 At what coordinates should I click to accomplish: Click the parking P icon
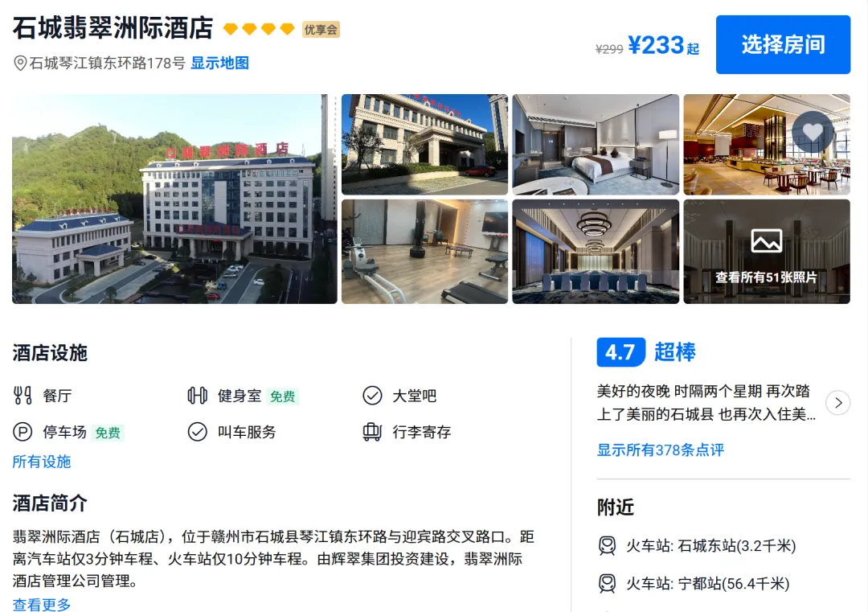[x=23, y=432]
